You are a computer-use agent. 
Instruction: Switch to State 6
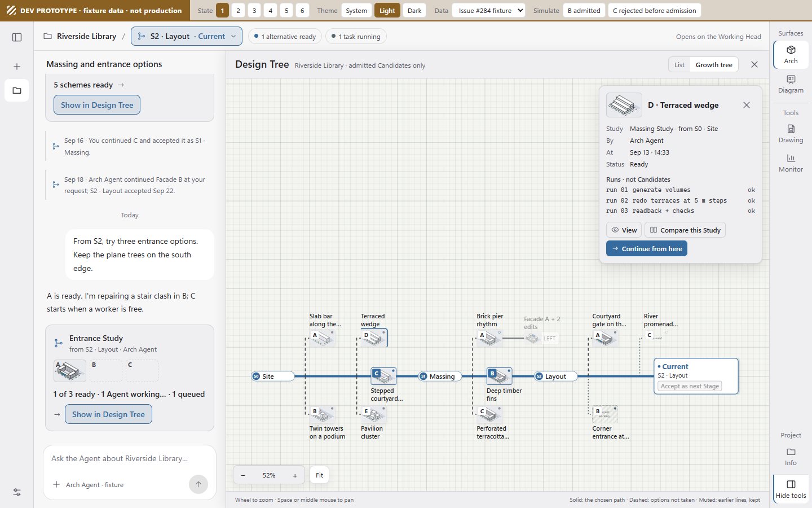[x=302, y=10]
